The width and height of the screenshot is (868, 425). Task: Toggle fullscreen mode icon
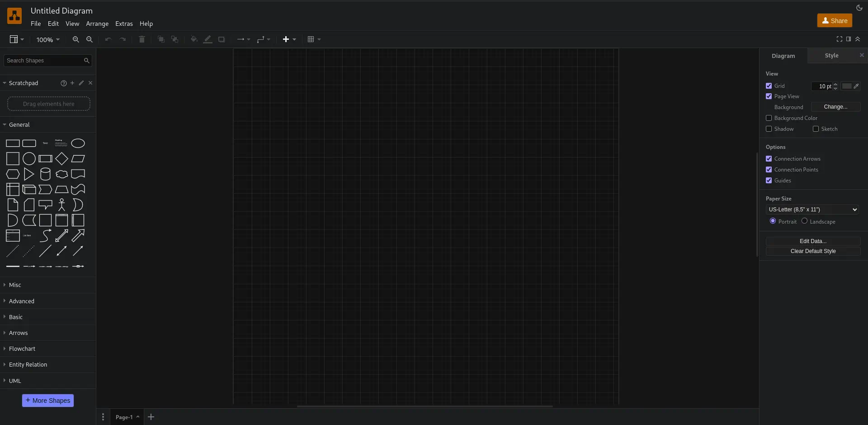tap(839, 39)
